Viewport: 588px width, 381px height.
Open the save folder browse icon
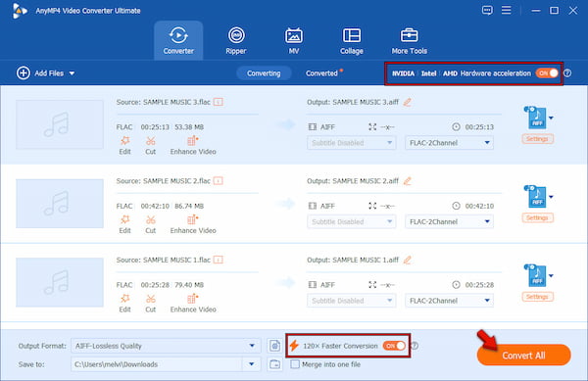click(274, 364)
